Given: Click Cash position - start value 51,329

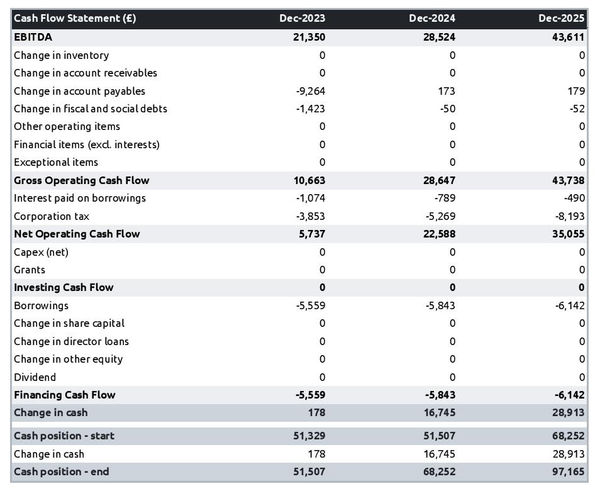Looking at the screenshot, I should point(308,436).
